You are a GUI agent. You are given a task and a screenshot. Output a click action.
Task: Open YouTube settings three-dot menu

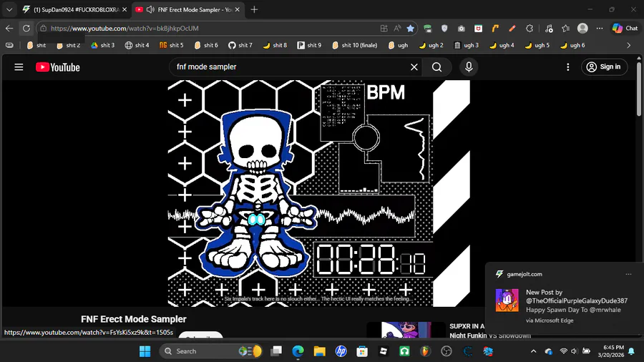pos(568,67)
